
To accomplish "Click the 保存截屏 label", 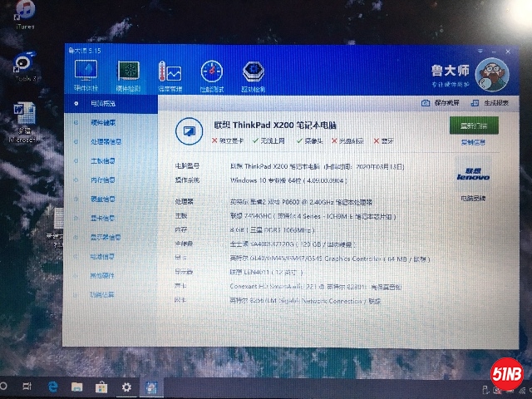I will pyautogui.click(x=446, y=103).
